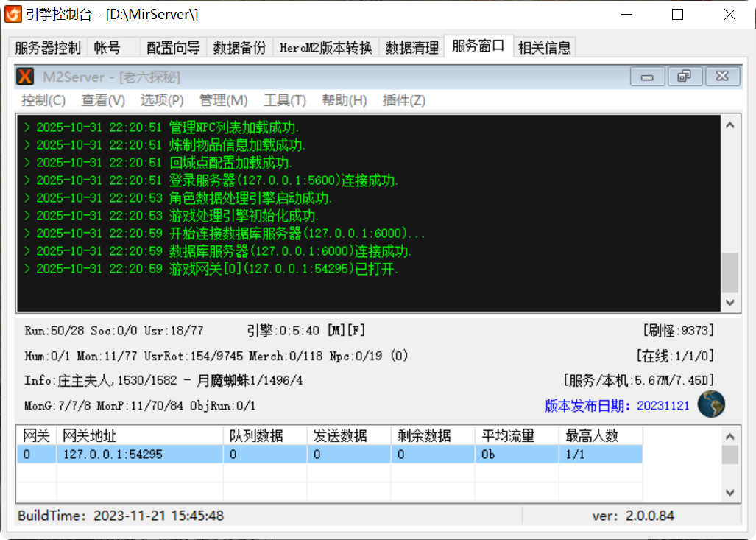This screenshot has height=540, width=756.
Task: Click the inner window restore icon of M2Server
Action: coord(685,76)
